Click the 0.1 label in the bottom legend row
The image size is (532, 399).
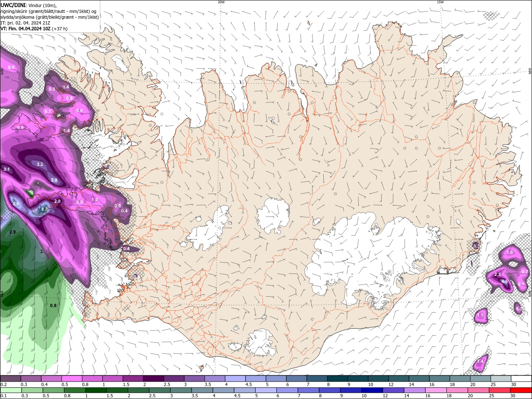3,396
